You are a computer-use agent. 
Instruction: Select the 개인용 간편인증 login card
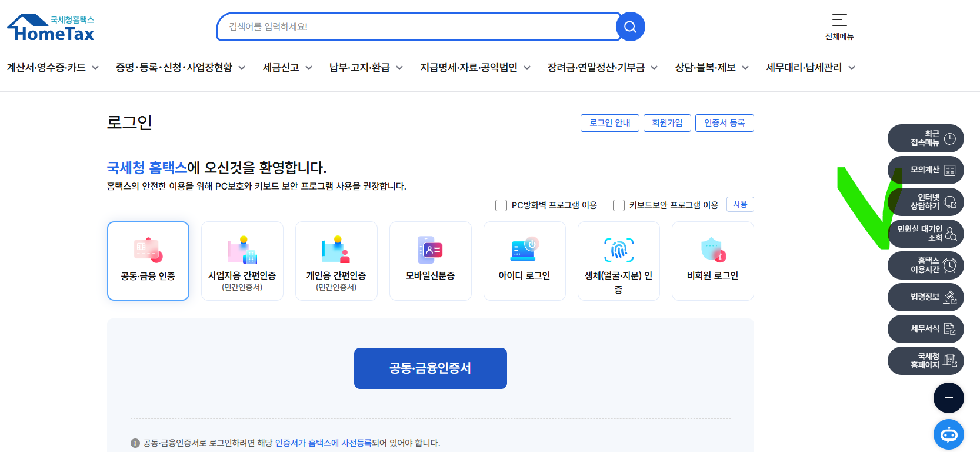tap(336, 261)
